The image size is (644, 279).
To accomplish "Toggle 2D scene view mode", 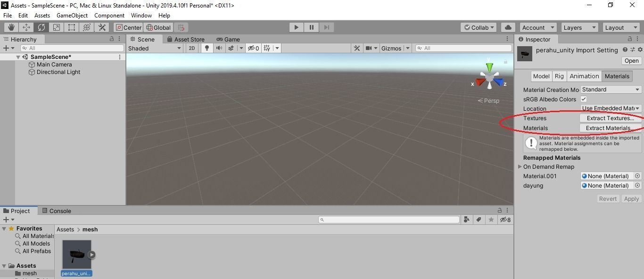I will click(191, 48).
